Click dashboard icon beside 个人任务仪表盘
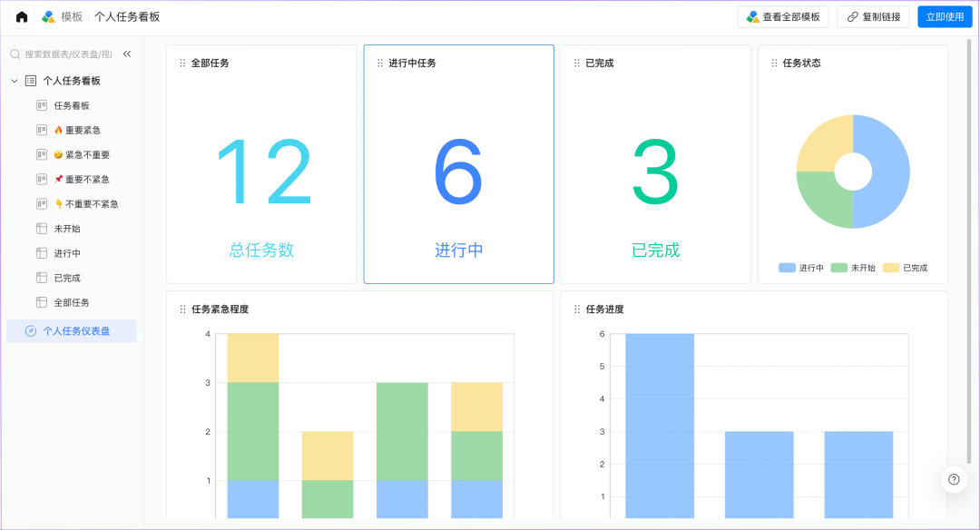 pos(31,331)
